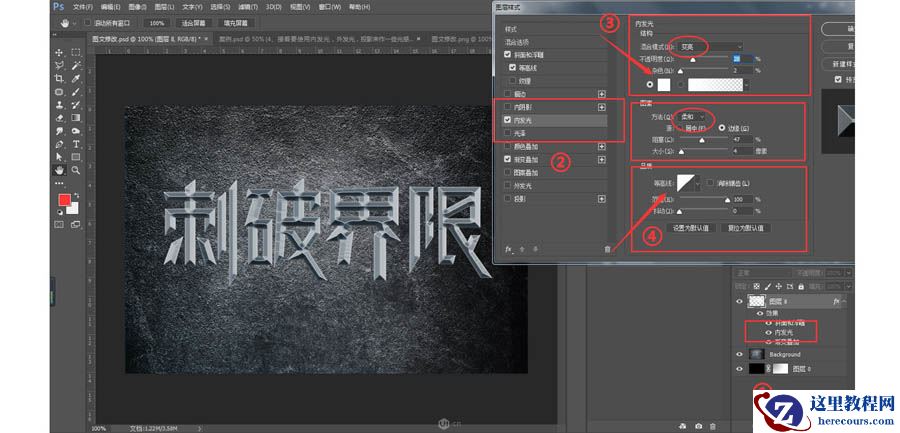Click lock all padlock icon in Layers
900x433 pixels.
click(801, 286)
